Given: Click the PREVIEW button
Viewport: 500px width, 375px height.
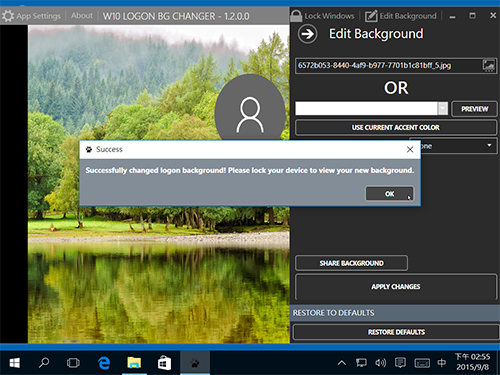Looking at the screenshot, I should pyautogui.click(x=474, y=109).
